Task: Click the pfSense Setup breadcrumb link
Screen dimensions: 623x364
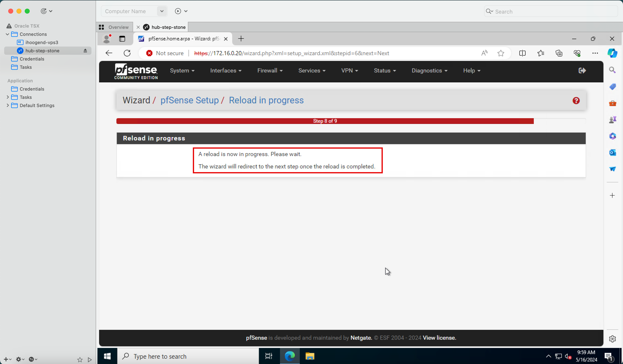Action: [x=190, y=100]
